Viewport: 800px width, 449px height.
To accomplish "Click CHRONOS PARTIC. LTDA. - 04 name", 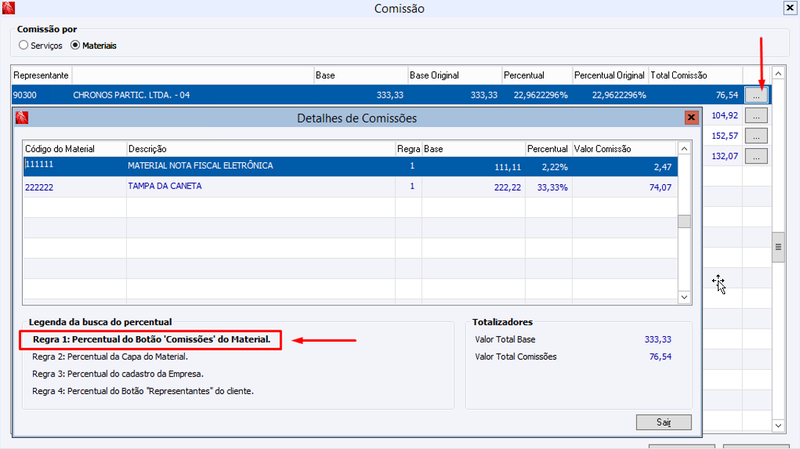I will [132, 95].
